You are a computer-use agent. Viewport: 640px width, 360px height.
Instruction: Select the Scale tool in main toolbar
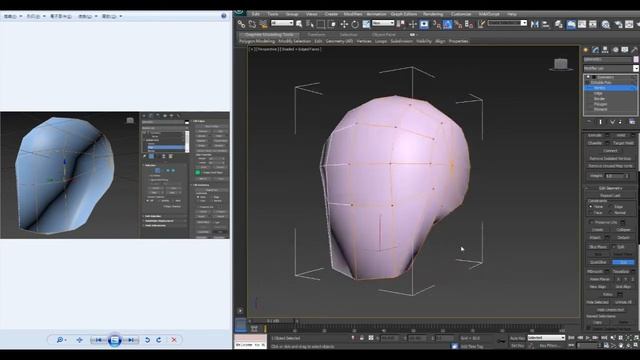[x=366, y=24]
